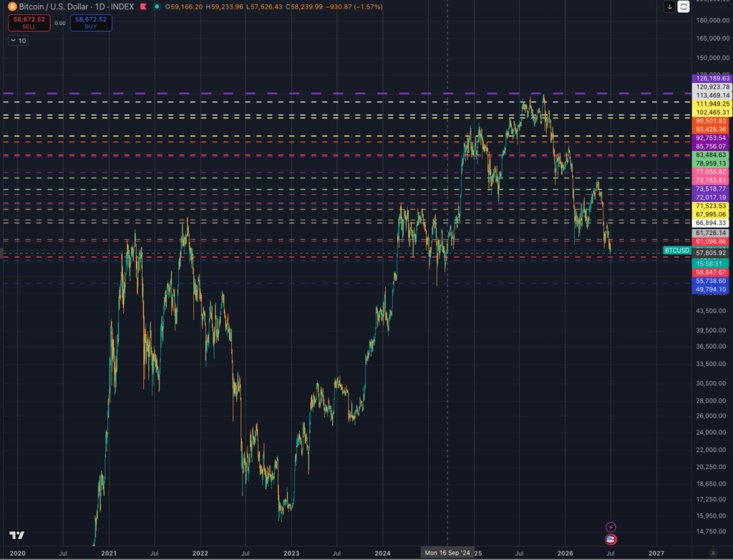This screenshot has height=560, width=733.
Task: Click the 73,763.81 pink price label
Action: (x=712, y=180)
